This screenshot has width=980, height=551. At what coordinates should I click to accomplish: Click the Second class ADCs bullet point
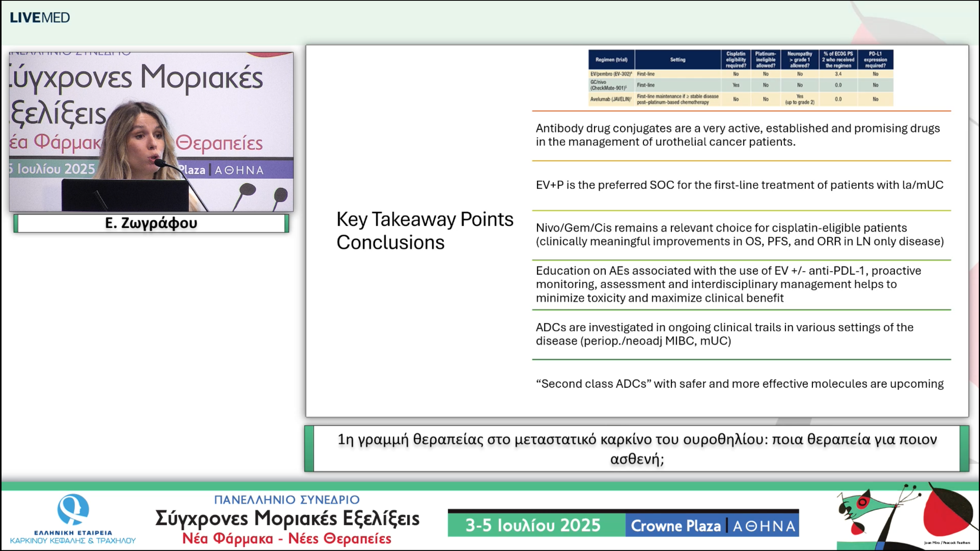739,384
